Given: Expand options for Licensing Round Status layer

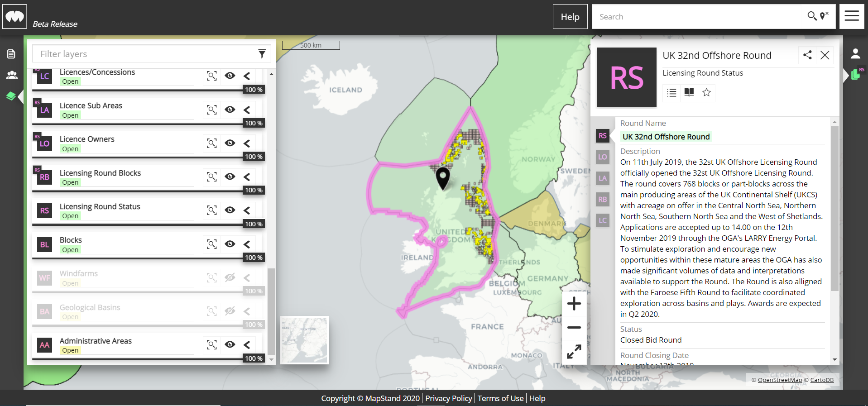Looking at the screenshot, I should 247,210.
